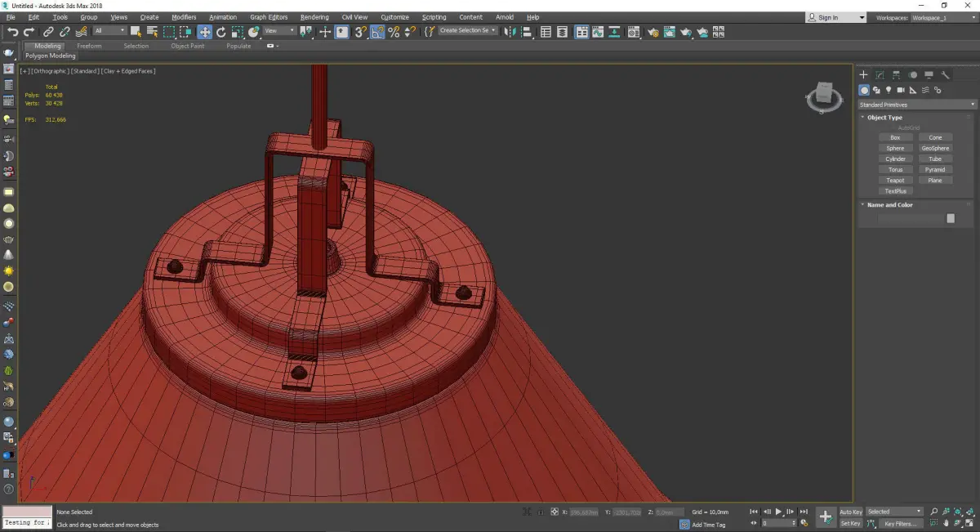Open the Modifiers menu
The width and height of the screenshot is (980, 532).
(184, 17)
